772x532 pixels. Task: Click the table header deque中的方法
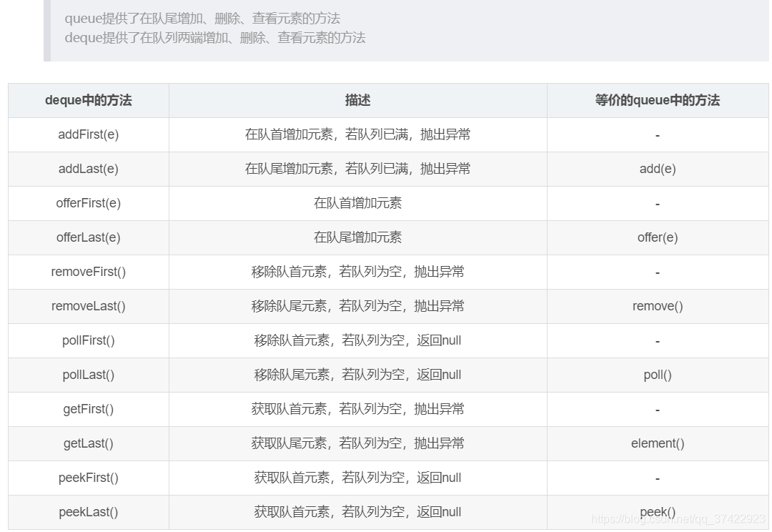click(88, 100)
